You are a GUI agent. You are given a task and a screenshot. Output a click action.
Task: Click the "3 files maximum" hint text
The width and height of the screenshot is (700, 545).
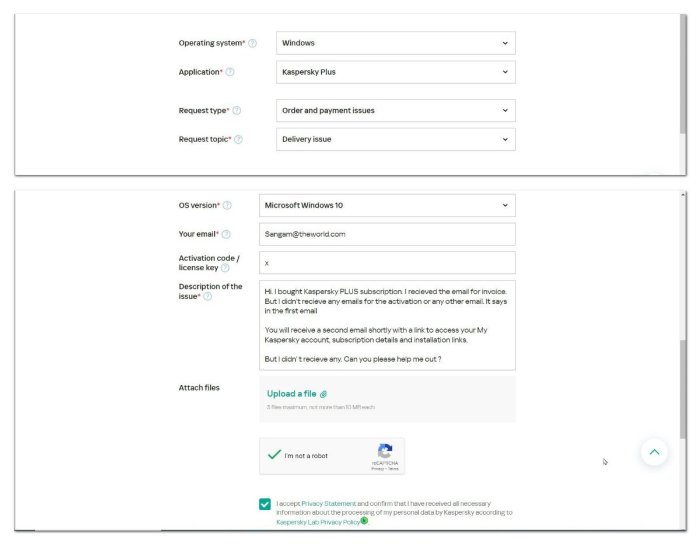tap(321, 407)
